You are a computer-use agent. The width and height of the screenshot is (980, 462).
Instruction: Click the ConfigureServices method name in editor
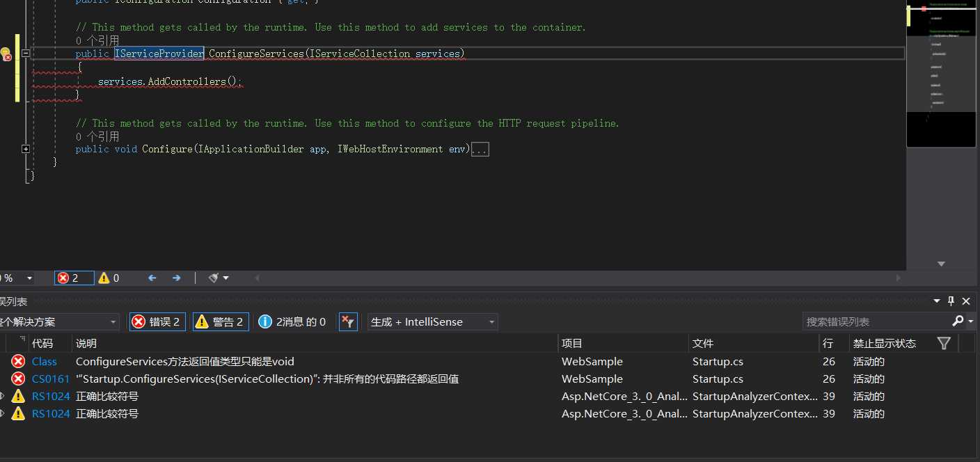coord(256,54)
